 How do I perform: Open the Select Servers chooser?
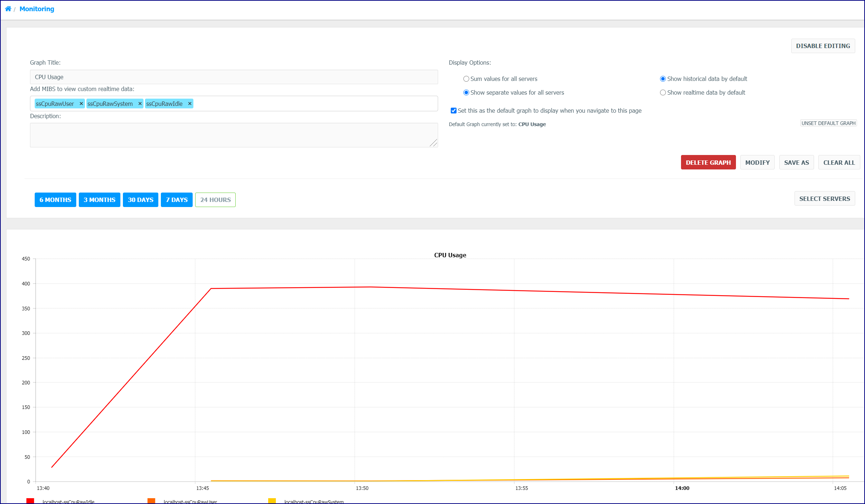click(825, 199)
